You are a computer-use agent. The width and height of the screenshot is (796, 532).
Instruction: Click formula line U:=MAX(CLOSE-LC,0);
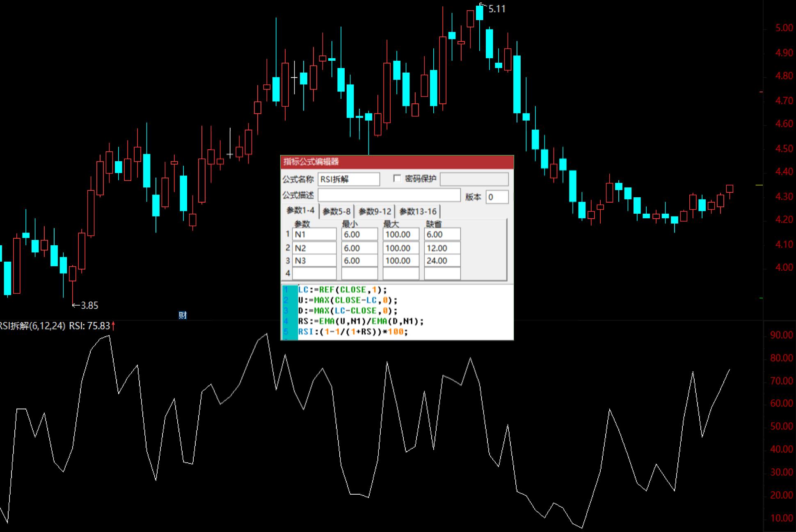click(x=348, y=300)
